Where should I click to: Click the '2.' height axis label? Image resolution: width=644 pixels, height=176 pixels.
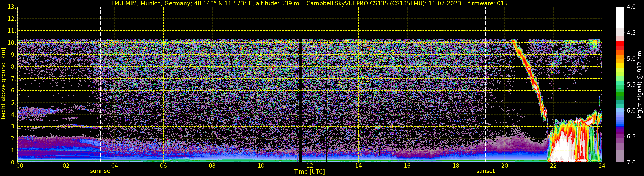coord(13,139)
